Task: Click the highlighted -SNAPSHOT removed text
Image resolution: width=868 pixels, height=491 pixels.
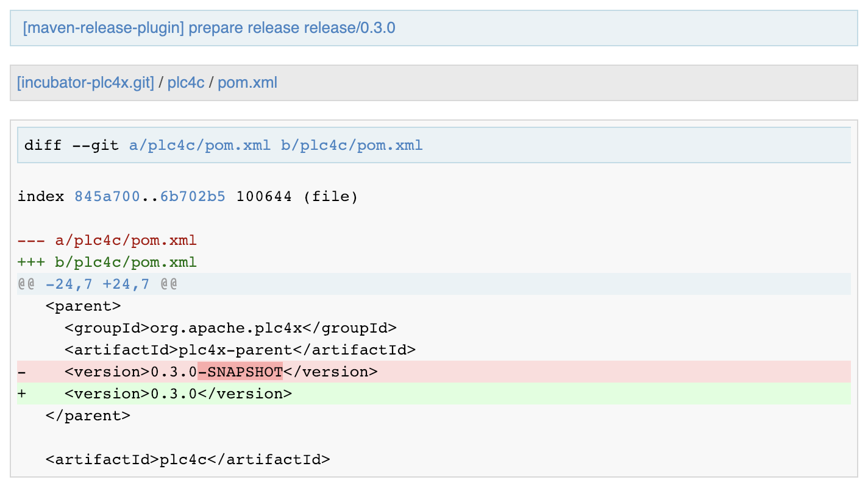Action: (x=240, y=372)
